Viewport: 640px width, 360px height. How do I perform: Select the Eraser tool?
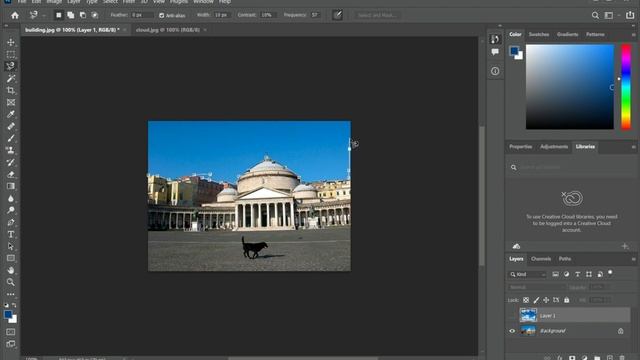click(11, 174)
